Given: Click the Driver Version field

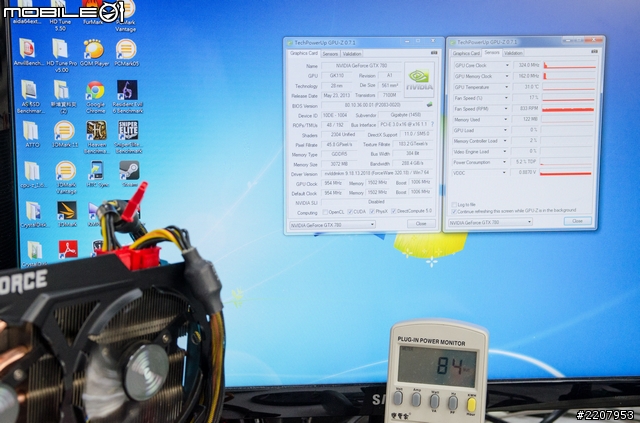Looking at the screenshot, I should 376,173.
